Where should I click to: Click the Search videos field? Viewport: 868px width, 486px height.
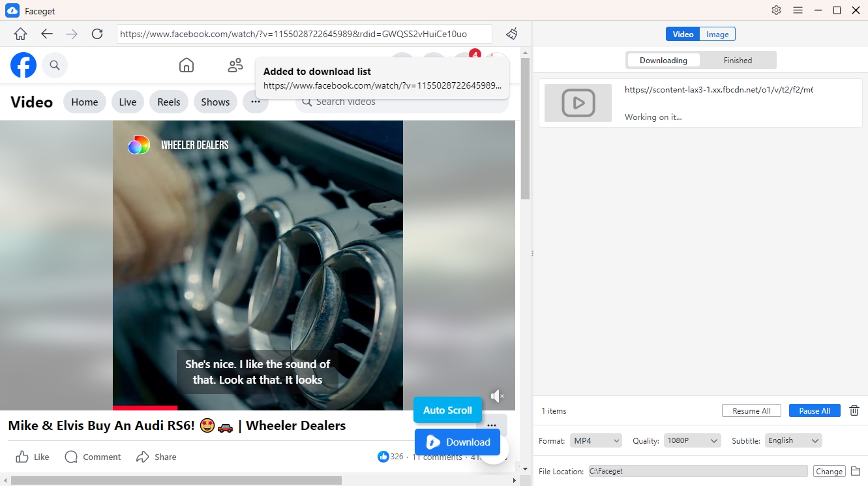(x=402, y=102)
